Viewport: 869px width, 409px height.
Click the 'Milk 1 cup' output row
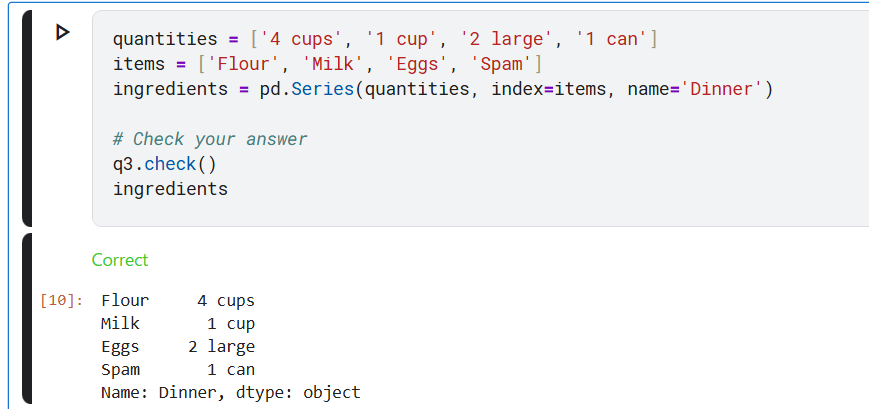tap(178, 324)
